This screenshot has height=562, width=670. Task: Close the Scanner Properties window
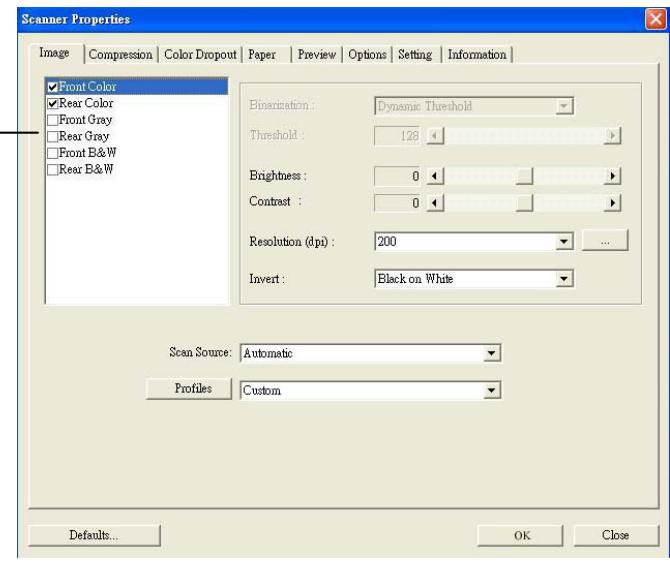tap(655, 19)
